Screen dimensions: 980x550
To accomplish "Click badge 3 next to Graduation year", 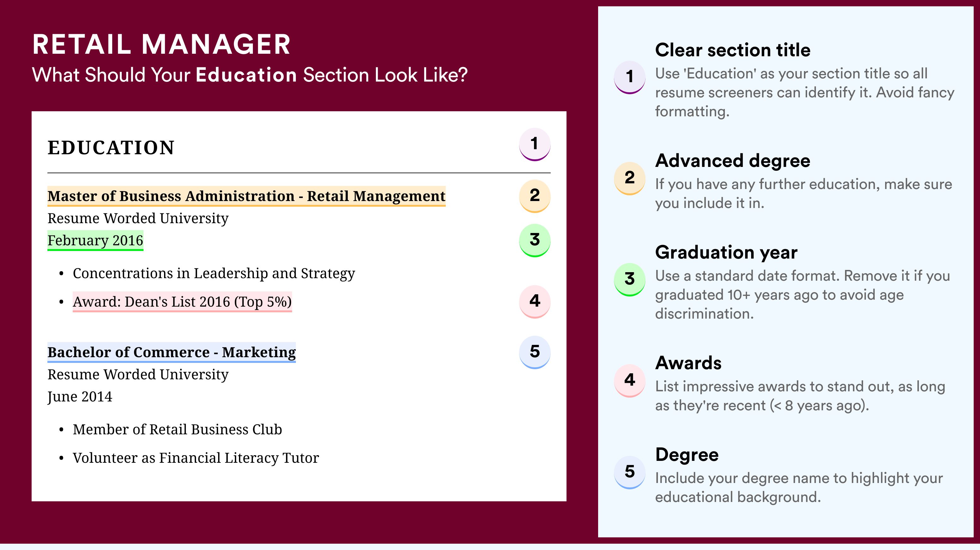I will tap(630, 279).
